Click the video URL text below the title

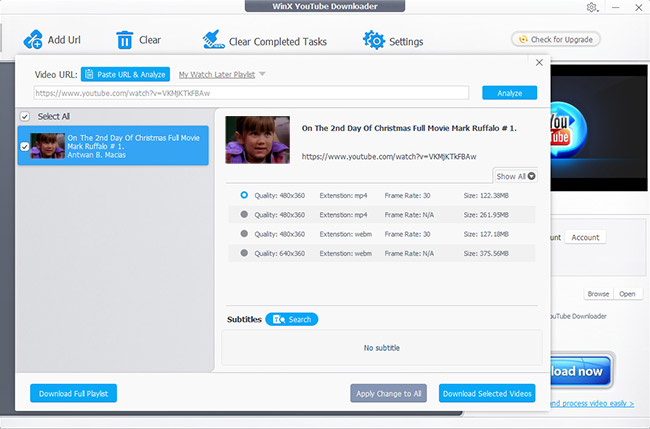pyautogui.click(x=389, y=157)
